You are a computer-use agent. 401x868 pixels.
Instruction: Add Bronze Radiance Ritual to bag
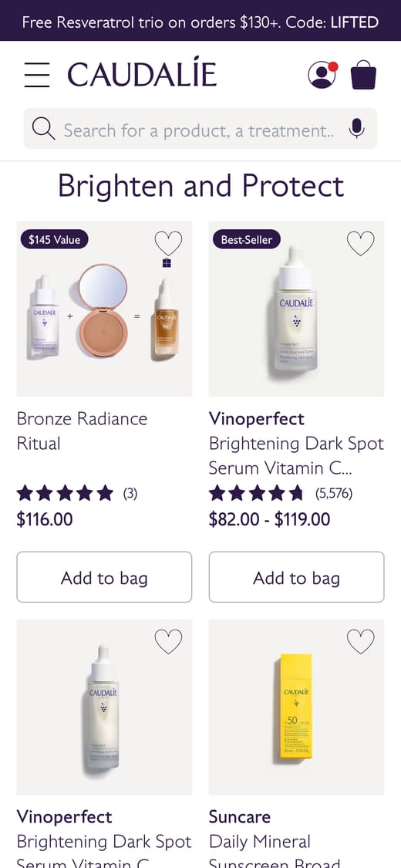pos(104,577)
